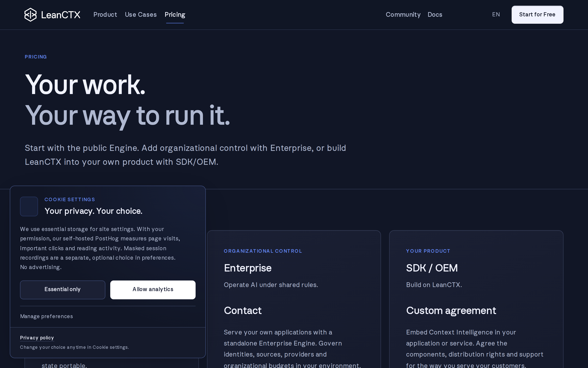
Task: Open the Use Cases menu item
Action: click(141, 15)
